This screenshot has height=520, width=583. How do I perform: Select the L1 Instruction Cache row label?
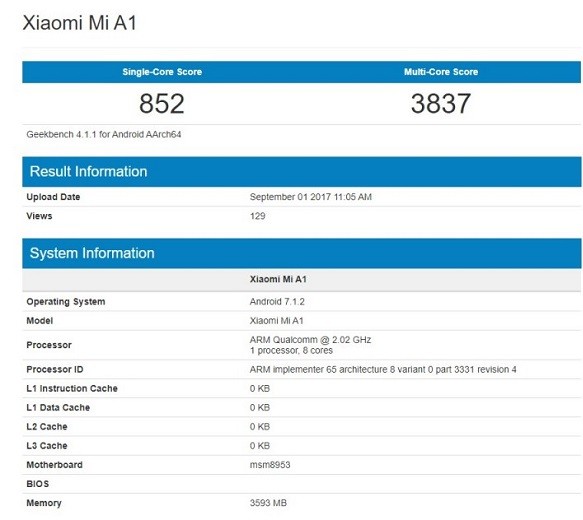[72, 388]
